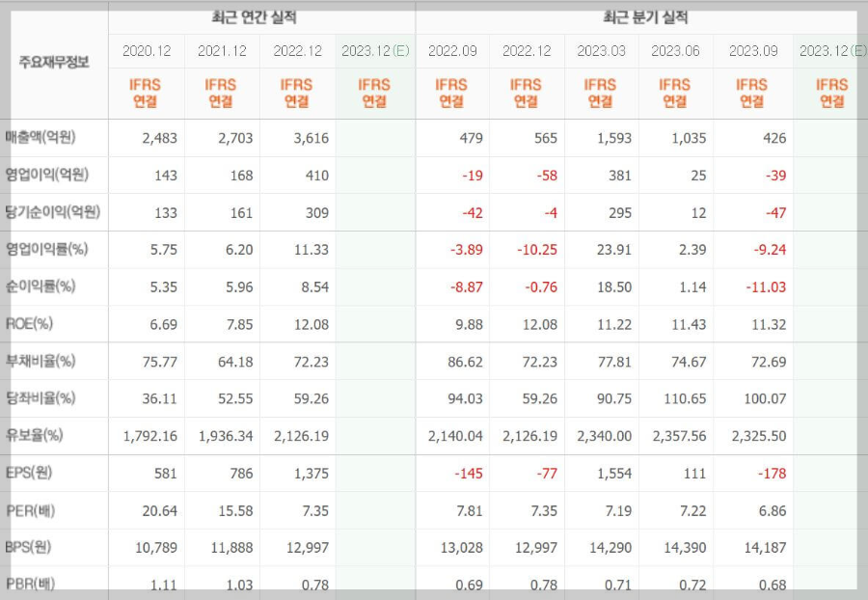Select the PER(배) row label

pyautogui.click(x=31, y=509)
